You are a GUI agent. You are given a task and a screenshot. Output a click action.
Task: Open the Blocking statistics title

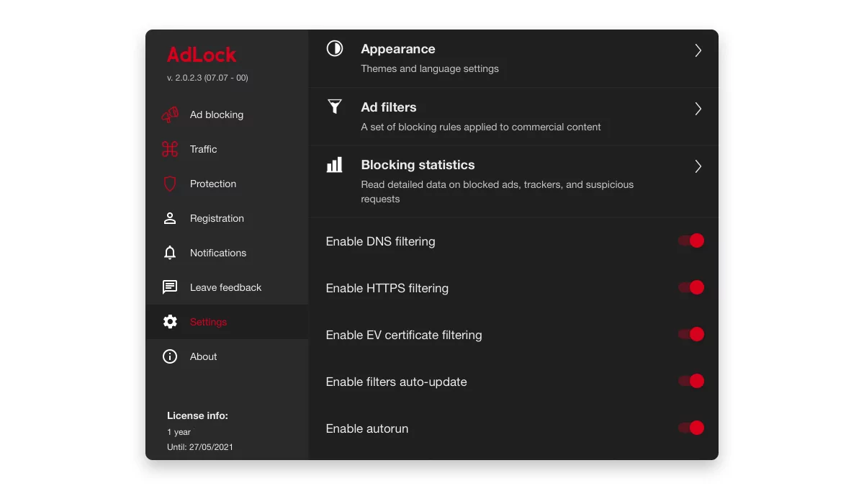[418, 165]
